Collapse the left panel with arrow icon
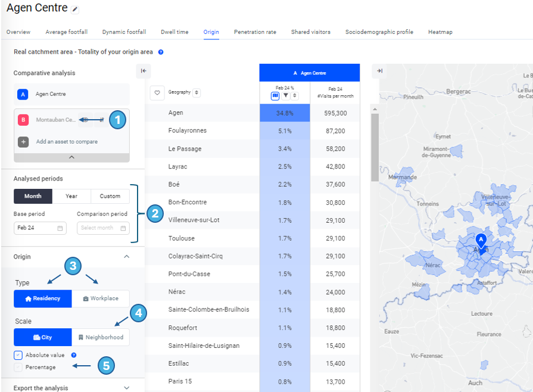The image size is (533, 392). (144, 71)
